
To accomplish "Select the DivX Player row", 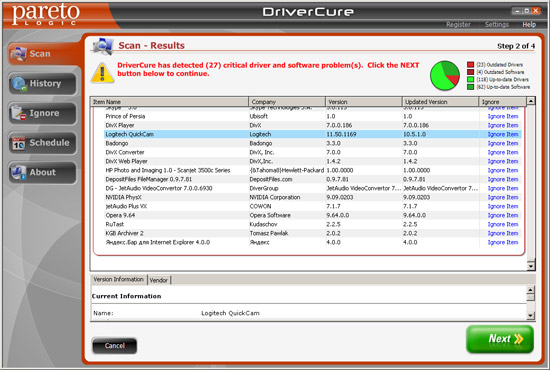I will pos(313,125).
